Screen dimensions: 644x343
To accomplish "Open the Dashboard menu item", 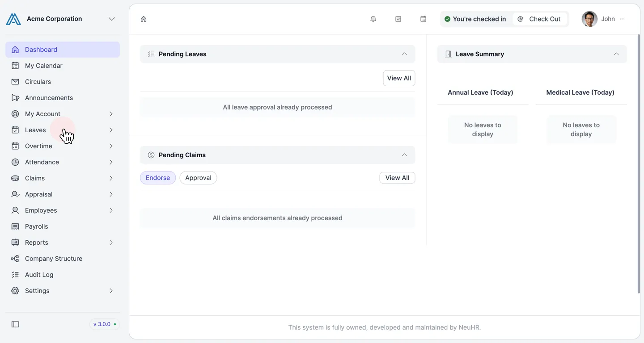I will pos(63,50).
